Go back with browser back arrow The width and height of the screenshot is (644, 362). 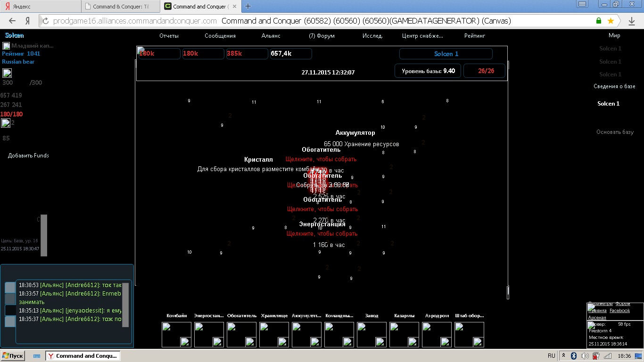click(x=12, y=21)
